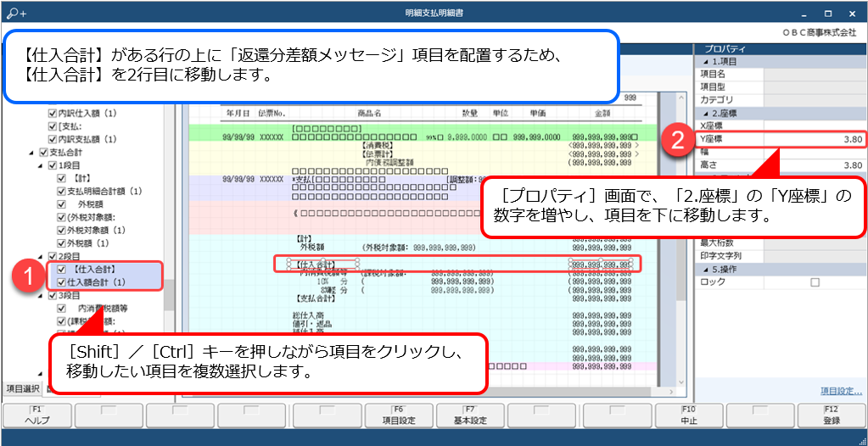Open the 項目設定... link in properties
This screenshot has width=868, height=446.
(x=842, y=391)
